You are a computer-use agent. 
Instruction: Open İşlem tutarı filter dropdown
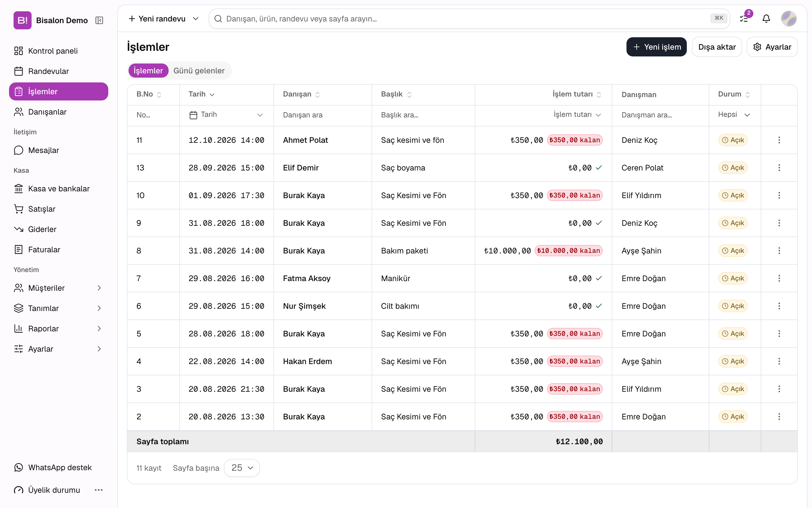click(577, 115)
